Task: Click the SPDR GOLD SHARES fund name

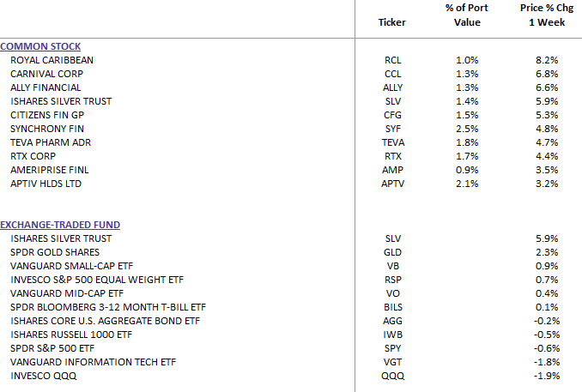Action: click(x=54, y=252)
